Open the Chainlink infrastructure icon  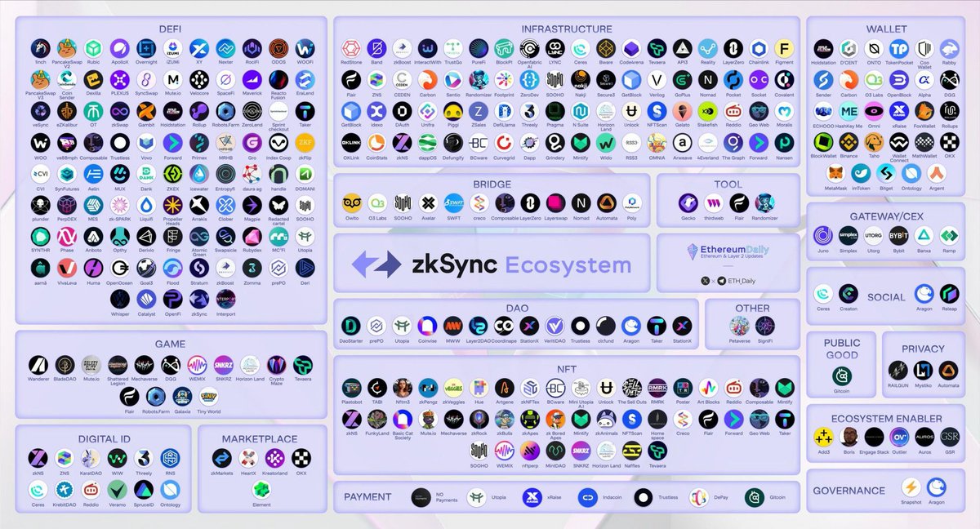tap(759, 48)
